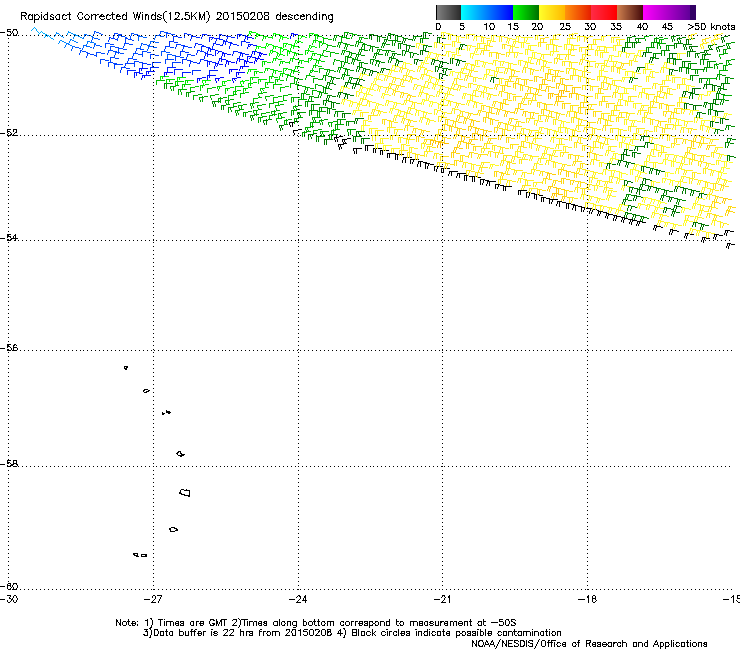This screenshot has width=740, height=650.
Task: Click the southernmost island pair near -60
Action: (x=140, y=555)
